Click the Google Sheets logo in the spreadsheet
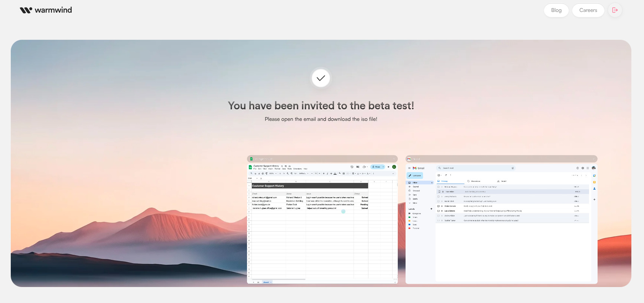The width and height of the screenshot is (644, 303). pyautogui.click(x=250, y=167)
